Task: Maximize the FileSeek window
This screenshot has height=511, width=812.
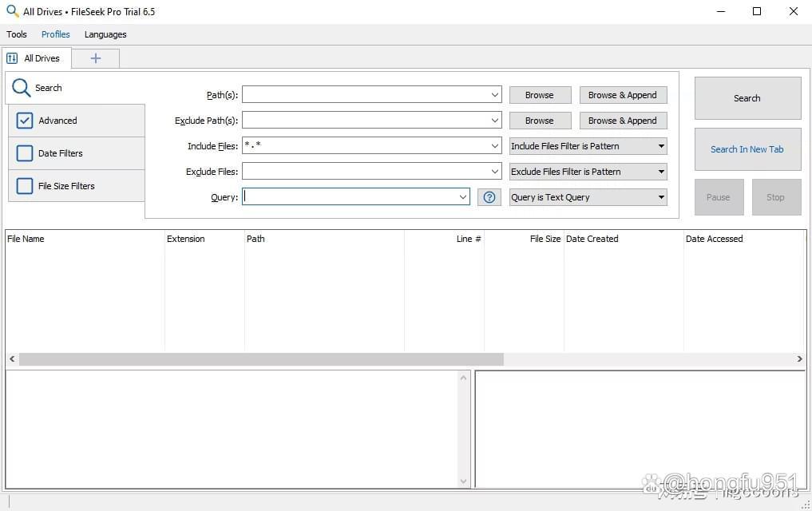Action: click(757, 11)
